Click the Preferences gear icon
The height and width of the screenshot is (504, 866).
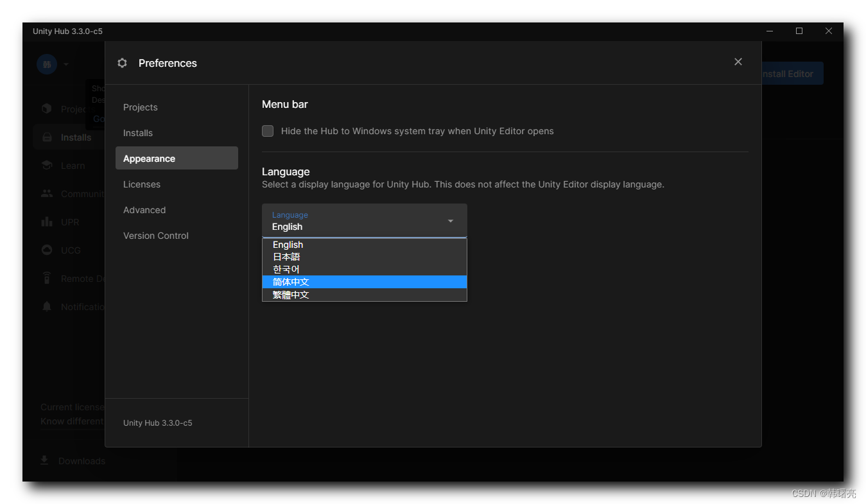[x=122, y=63]
